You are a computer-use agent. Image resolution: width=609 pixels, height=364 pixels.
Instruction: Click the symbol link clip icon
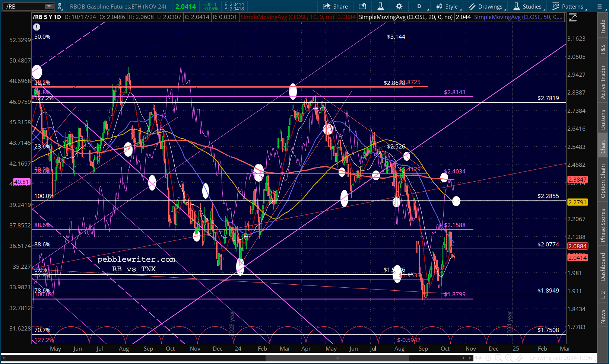[x=60, y=6]
